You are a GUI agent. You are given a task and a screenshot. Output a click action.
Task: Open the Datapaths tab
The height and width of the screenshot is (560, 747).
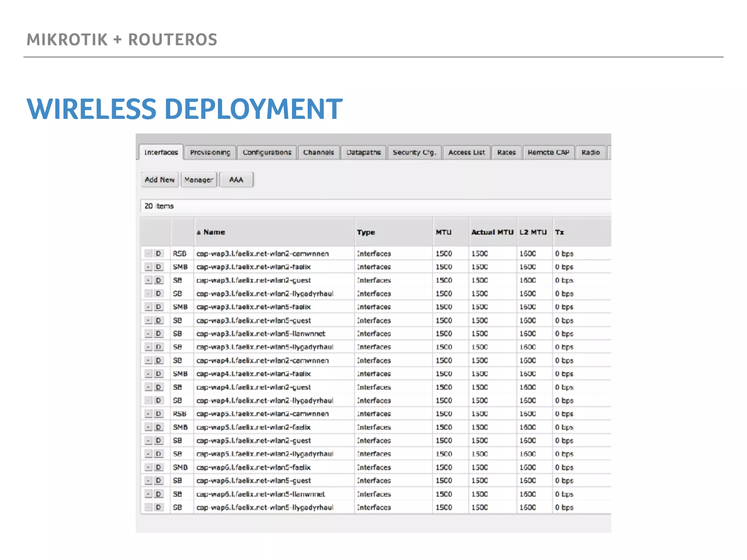[364, 152]
